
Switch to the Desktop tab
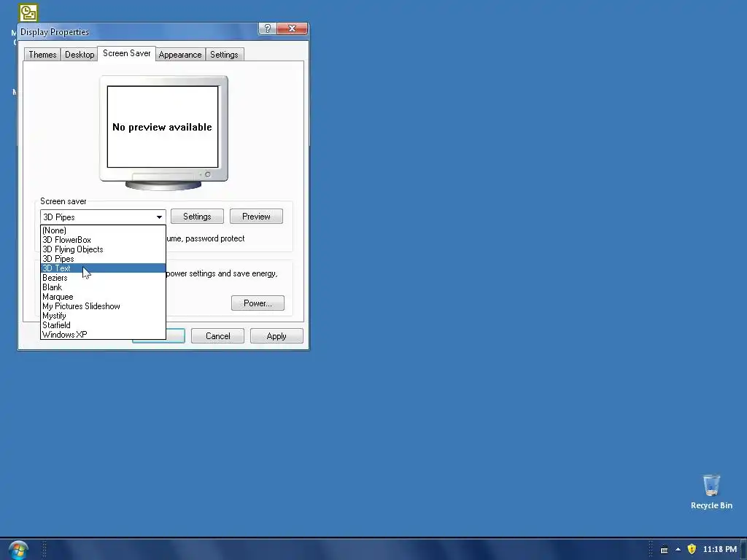80,54
